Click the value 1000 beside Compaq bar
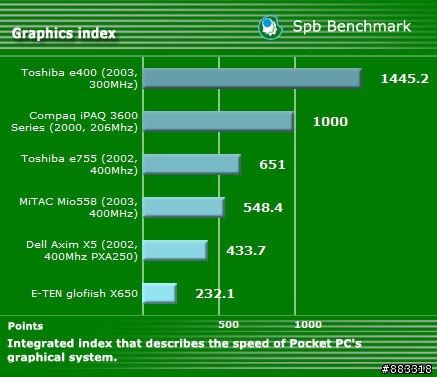The height and width of the screenshot is (377, 437). (330, 122)
